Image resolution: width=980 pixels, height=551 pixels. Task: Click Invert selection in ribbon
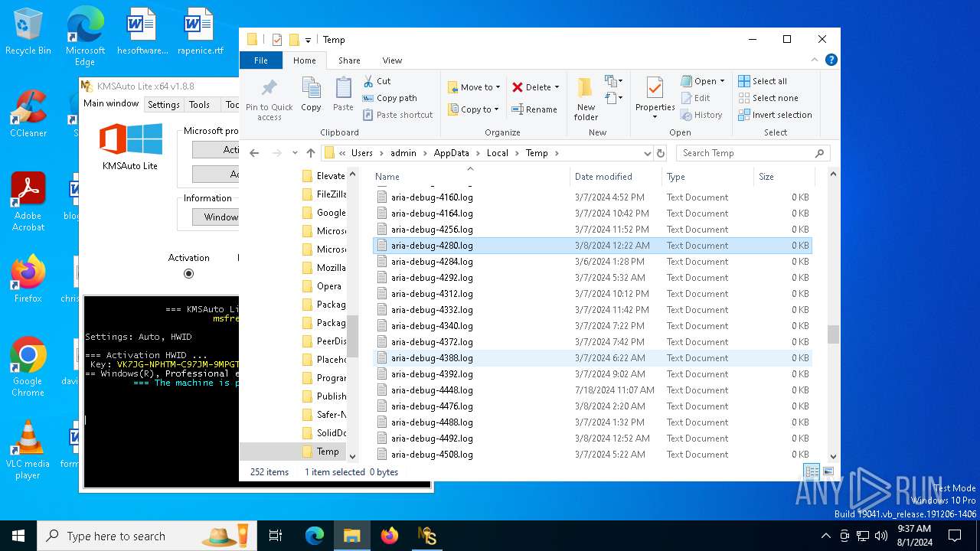tap(775, 115)
